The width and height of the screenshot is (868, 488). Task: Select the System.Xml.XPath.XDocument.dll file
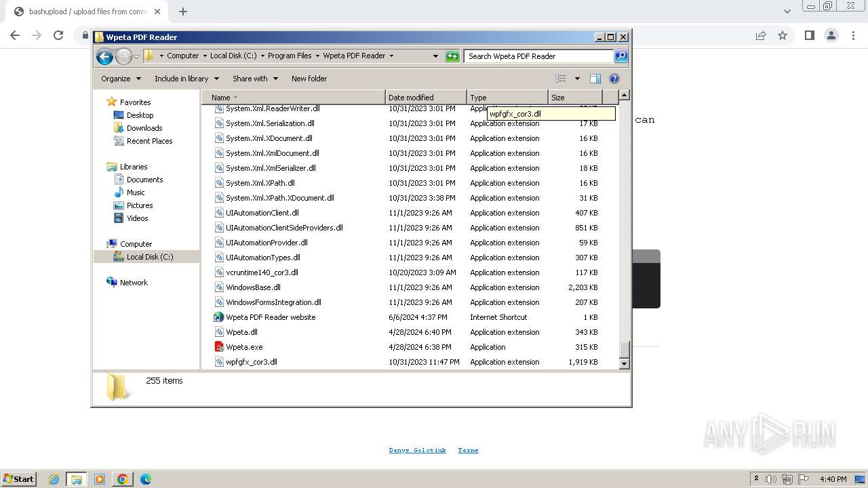click(279, 198)
